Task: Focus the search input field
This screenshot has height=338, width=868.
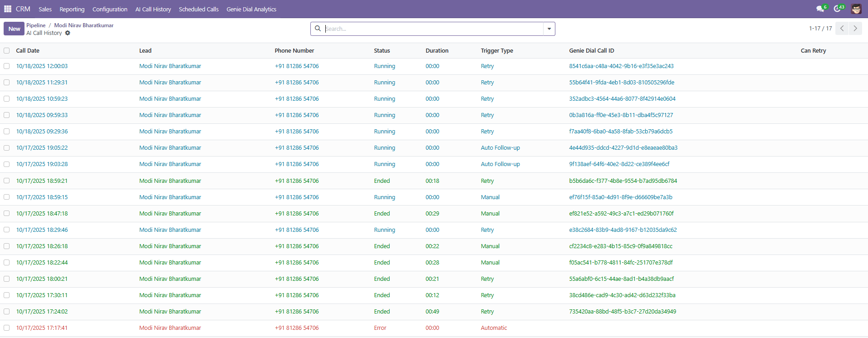Action: [x=433, y=29]
